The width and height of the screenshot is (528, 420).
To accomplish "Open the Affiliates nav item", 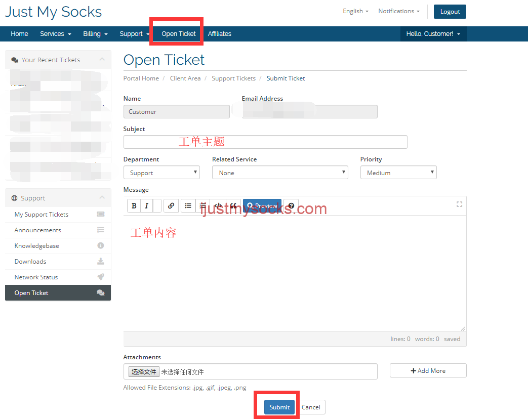I will [220, 34].
